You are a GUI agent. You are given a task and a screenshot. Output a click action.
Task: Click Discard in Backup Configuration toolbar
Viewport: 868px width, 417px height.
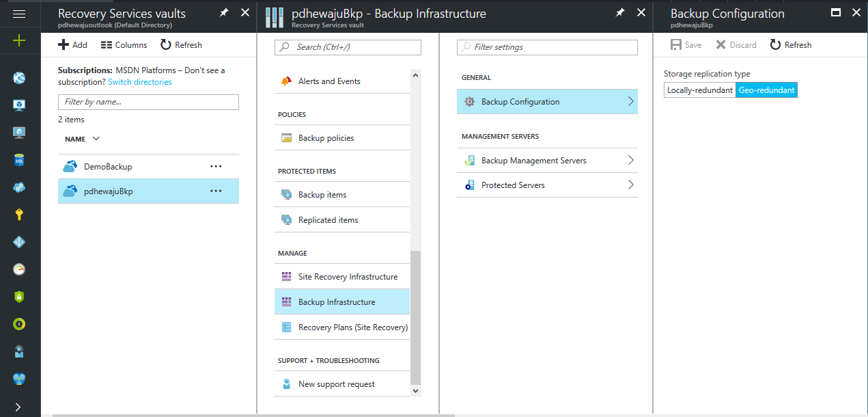pyautogui.click(x=736, y=44)
